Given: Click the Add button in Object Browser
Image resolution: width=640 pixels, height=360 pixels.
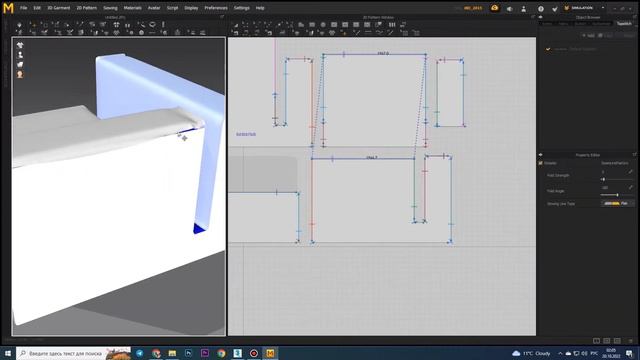Looking at the screenshot, I should point(589,36).
